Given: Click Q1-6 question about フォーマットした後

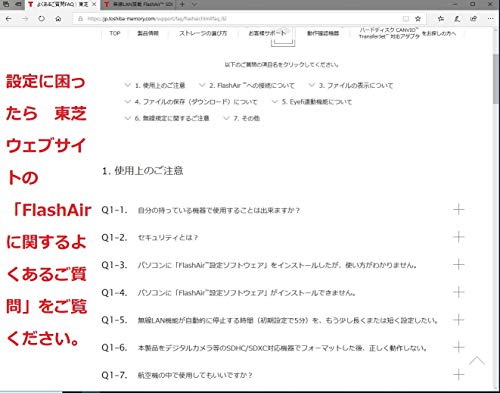Looking at the screenshot, I should 282,348.
